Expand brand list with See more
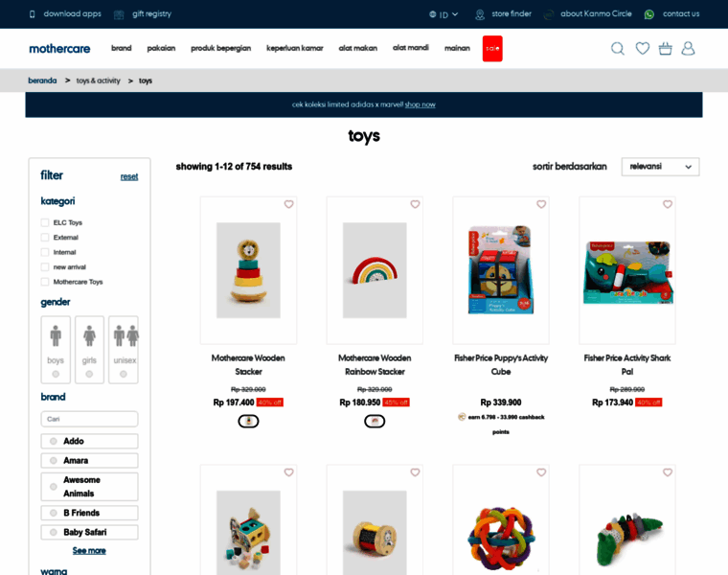 (89, 550)
